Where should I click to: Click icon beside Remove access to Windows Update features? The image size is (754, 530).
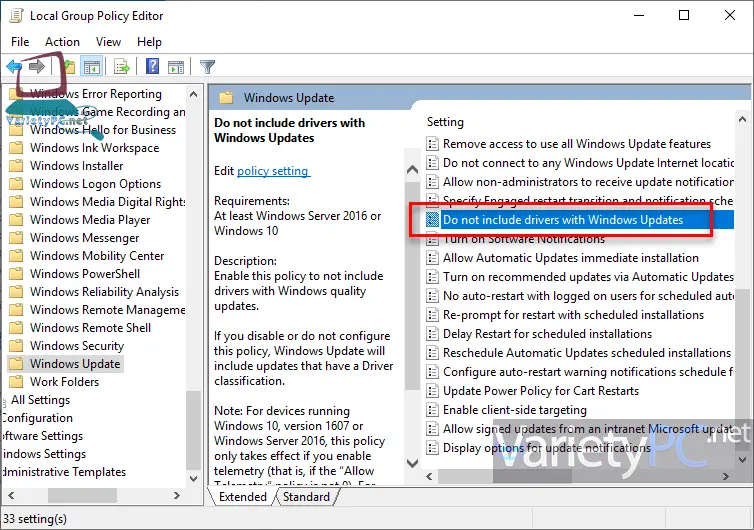click(433, 144)
